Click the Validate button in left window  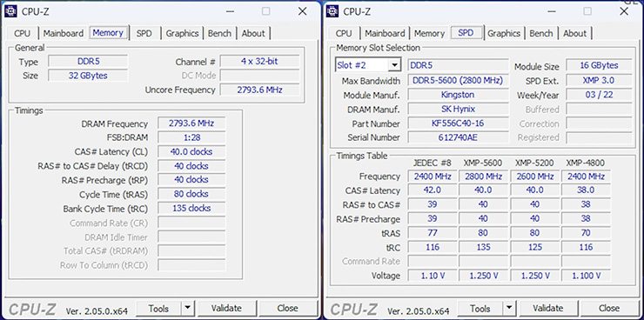pyautogui.click(x=227, y=308)
